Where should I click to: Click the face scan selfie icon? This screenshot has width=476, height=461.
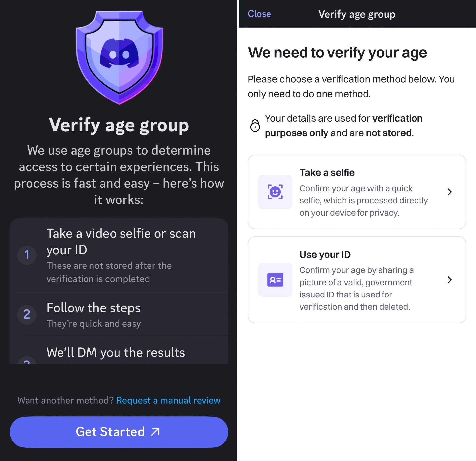pyautogui.click(x=275, y=192)
